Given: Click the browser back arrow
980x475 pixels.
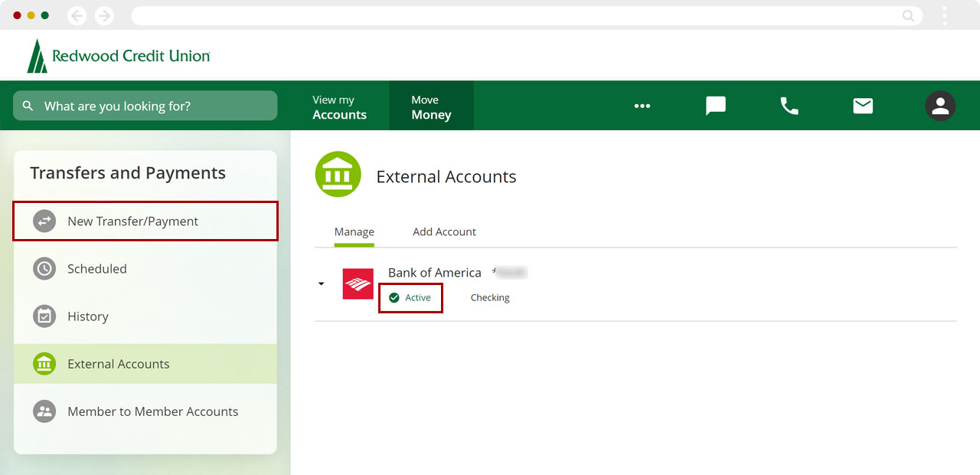Looking at the screenshot, I should [x=77, y=15].
